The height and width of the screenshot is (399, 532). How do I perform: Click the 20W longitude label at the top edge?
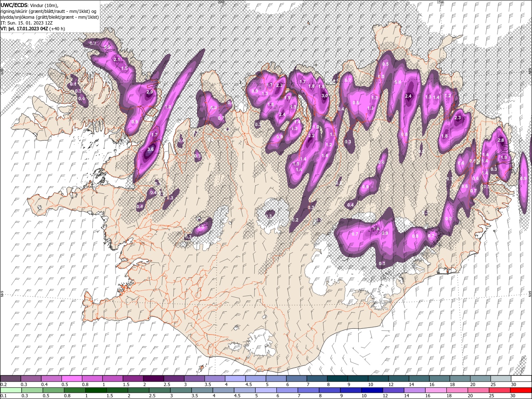tap(221, 2)
